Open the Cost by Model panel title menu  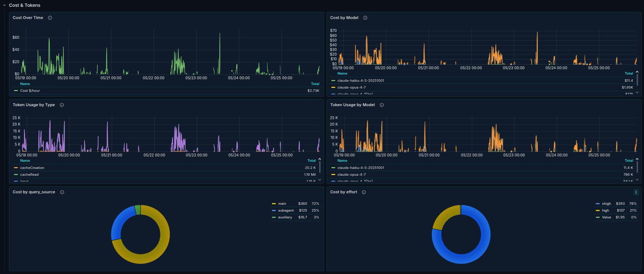click(x=344, y=18)
